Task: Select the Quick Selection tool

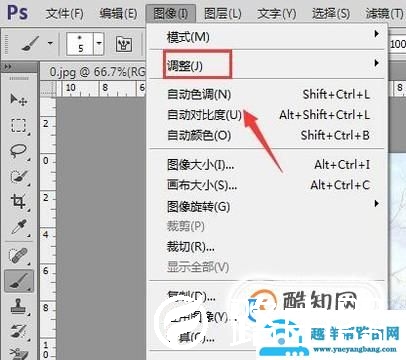Action: click(18, 176)
